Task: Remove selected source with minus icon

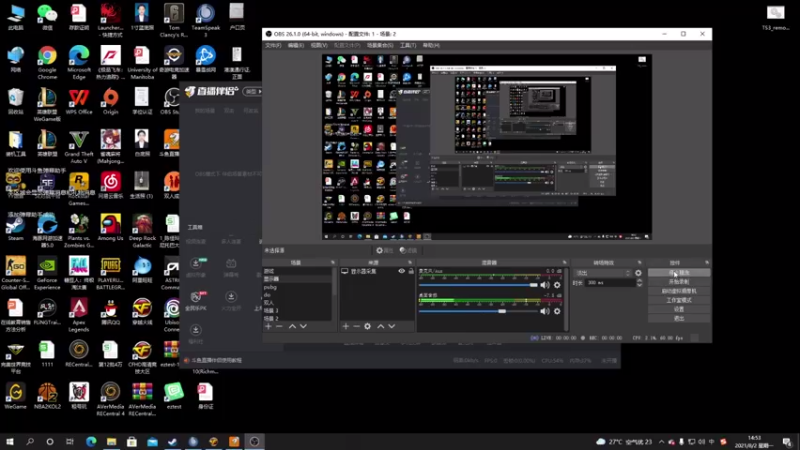Action: click(356, 326)
